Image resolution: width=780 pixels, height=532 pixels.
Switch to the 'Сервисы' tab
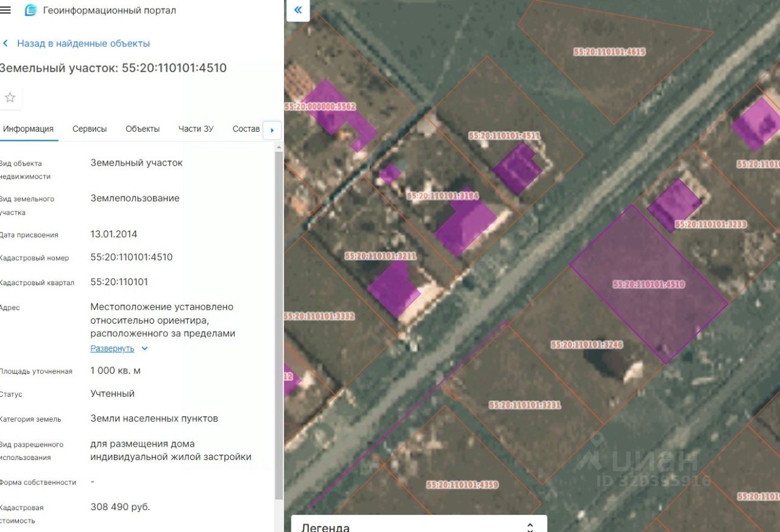90,129
